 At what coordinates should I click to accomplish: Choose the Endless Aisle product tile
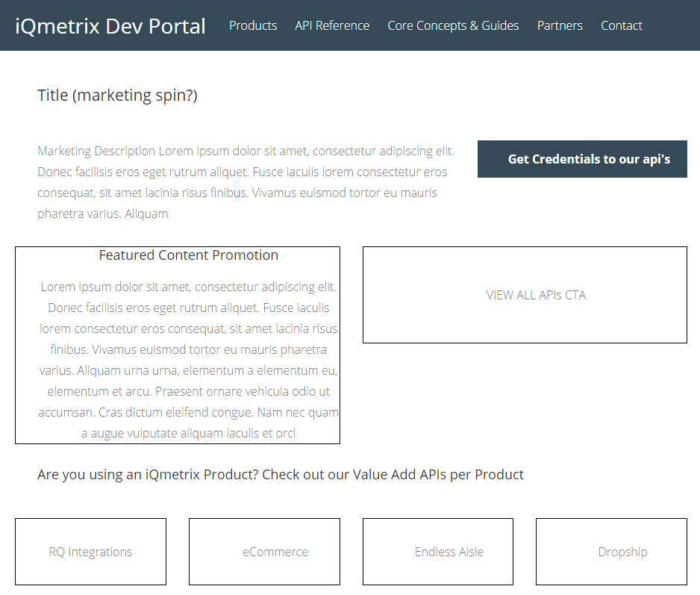click(x=438, y=552)
